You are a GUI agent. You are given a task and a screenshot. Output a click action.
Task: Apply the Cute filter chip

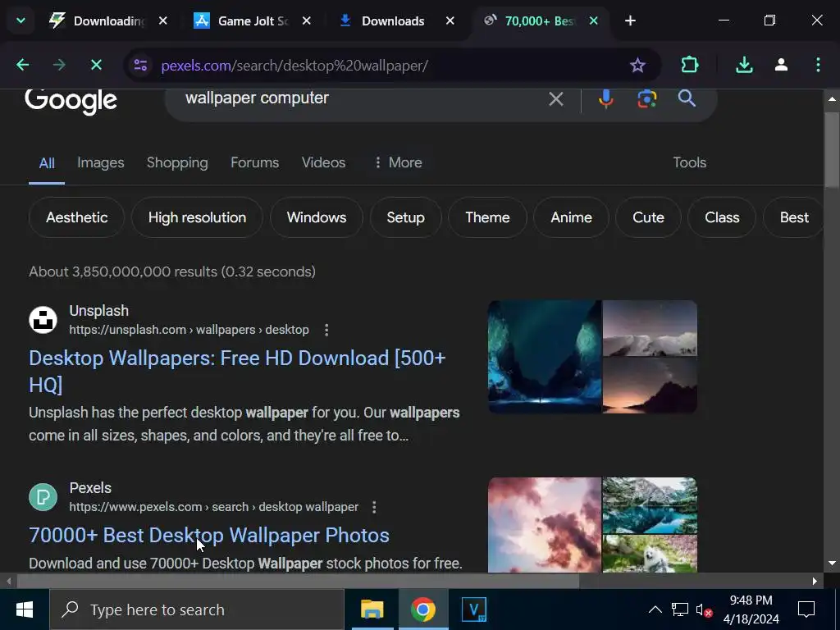[648, 217]
